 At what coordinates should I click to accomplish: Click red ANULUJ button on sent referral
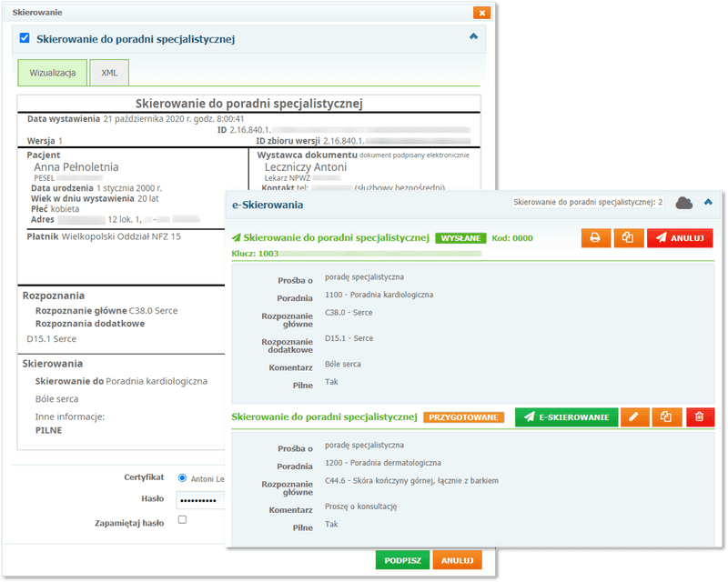[x=680, y=238]
